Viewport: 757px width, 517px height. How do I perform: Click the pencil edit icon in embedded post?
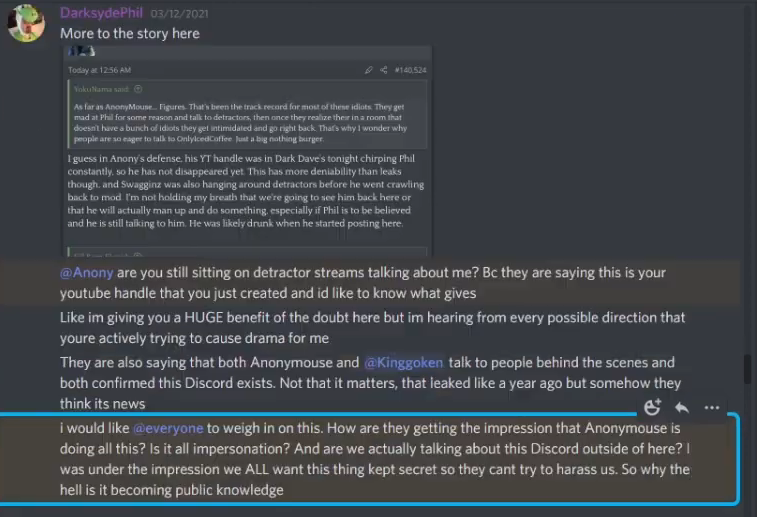point(369,70)
